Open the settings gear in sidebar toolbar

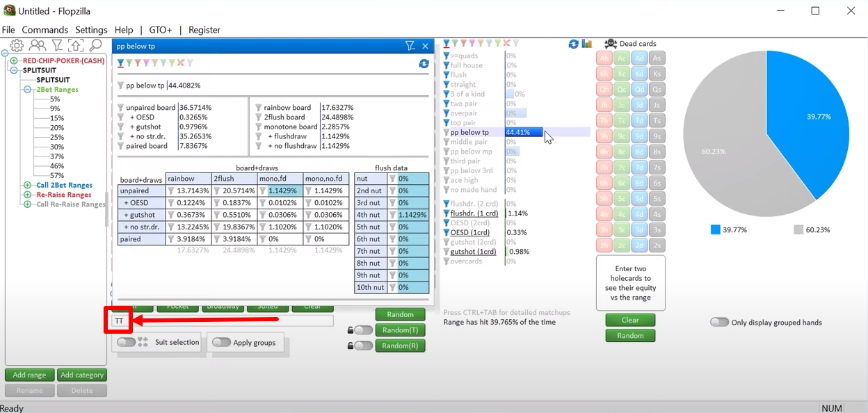tap(17, 46)
